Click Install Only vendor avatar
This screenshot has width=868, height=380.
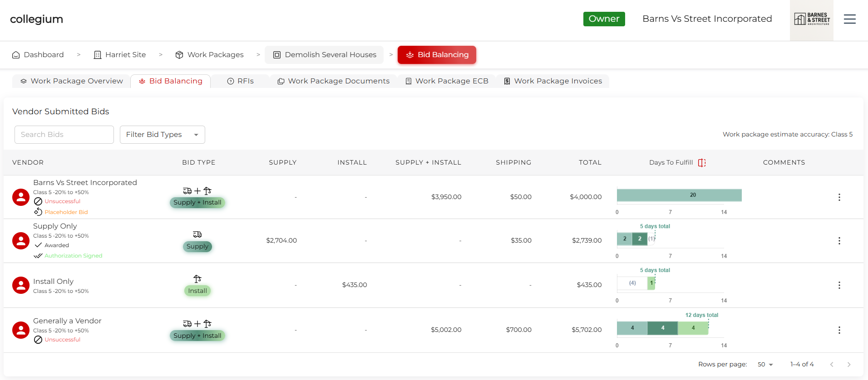21,285
